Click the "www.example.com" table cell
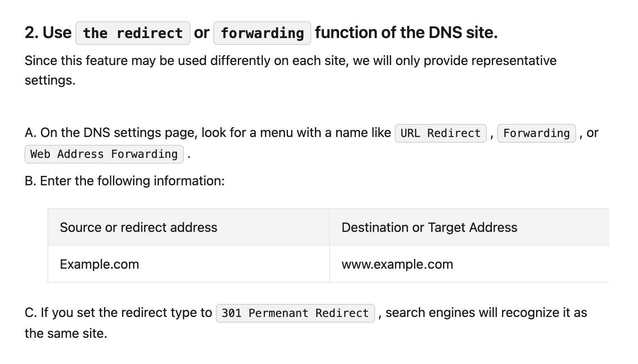 [397, 264]
